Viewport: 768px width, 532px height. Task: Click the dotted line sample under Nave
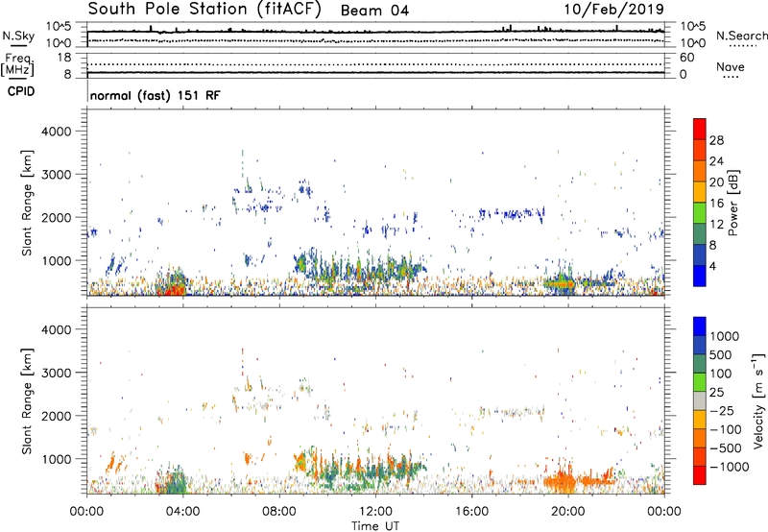click(x=731, y=78)
